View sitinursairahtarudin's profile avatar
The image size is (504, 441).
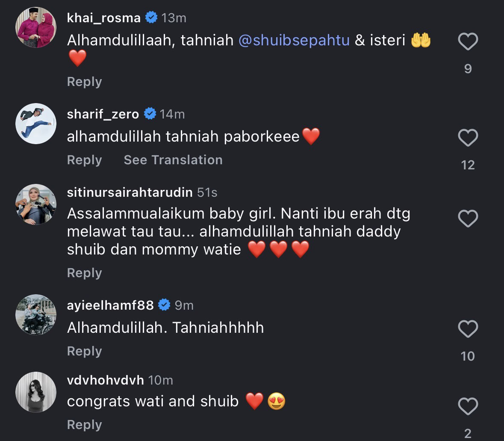(x=36, y=204)
